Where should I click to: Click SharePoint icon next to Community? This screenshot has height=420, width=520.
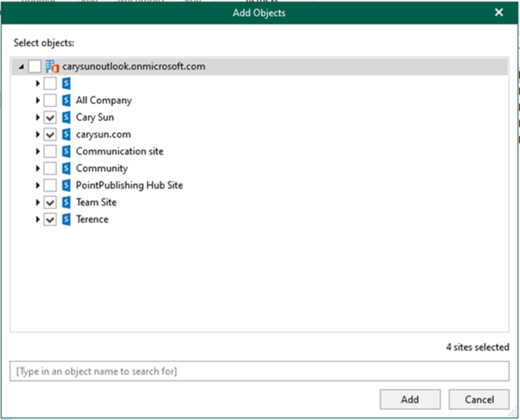[66, 168]
